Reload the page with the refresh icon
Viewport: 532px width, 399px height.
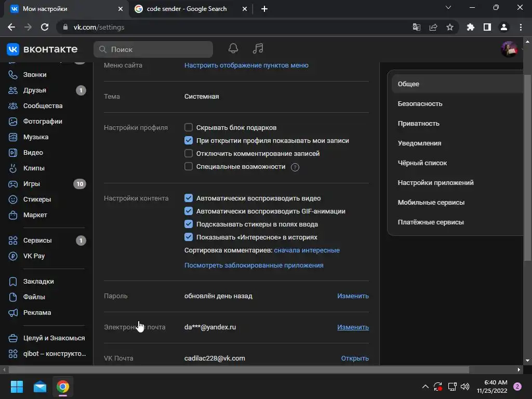click(45, 27)
